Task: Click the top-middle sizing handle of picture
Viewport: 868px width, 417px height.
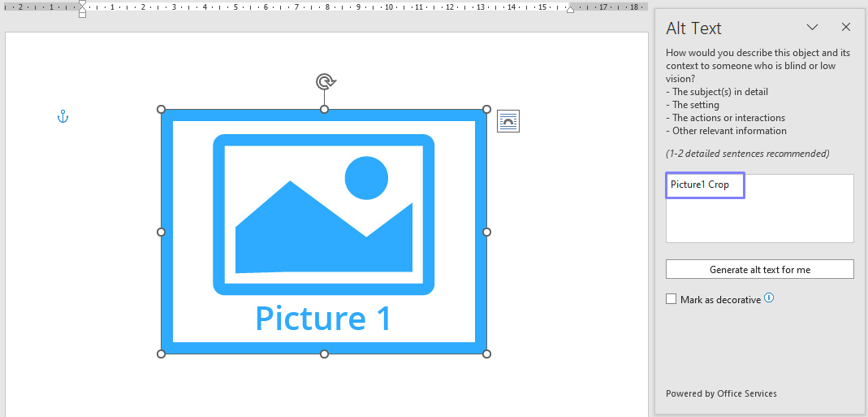Action: click(x=324, y=109)
